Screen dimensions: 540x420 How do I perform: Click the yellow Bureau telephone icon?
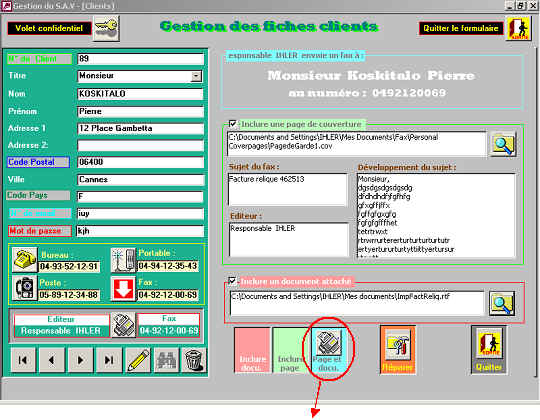pyautogui.click(x=24, y=260)
